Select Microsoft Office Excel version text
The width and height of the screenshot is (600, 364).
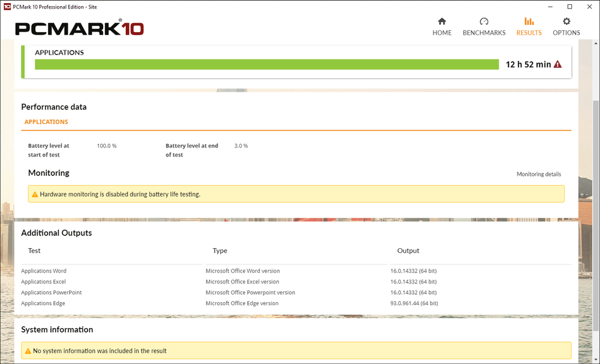pos(242,281)
